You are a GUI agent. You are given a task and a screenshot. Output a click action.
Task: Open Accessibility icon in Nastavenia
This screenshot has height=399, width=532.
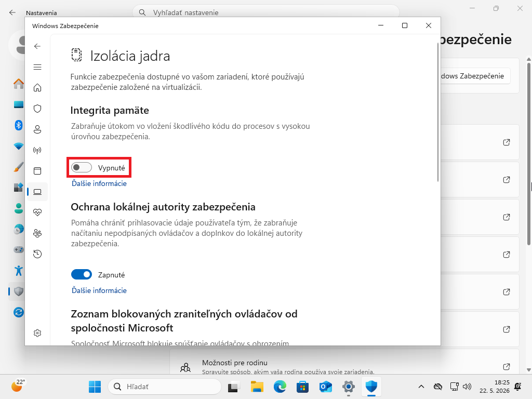(x=19, y=270)
